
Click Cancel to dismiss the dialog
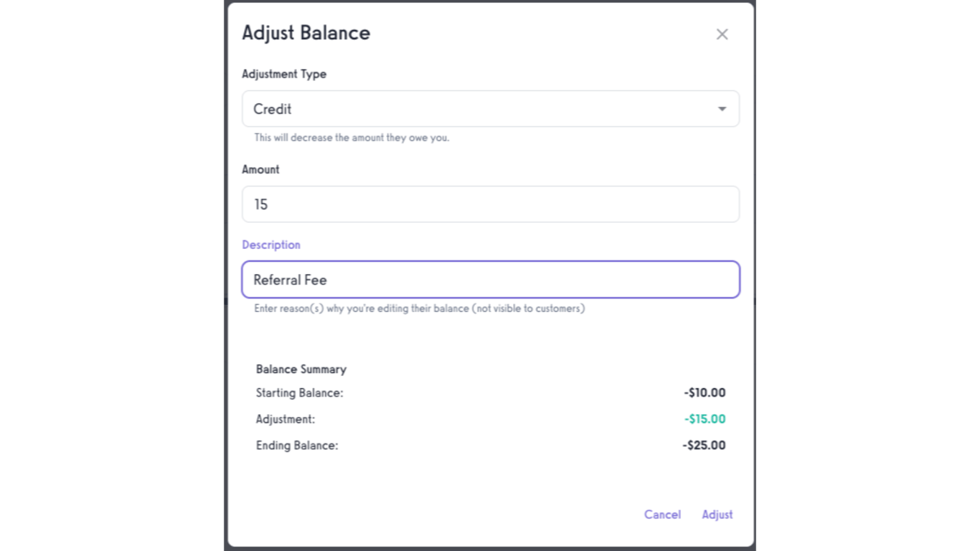[x=662, y=514]
